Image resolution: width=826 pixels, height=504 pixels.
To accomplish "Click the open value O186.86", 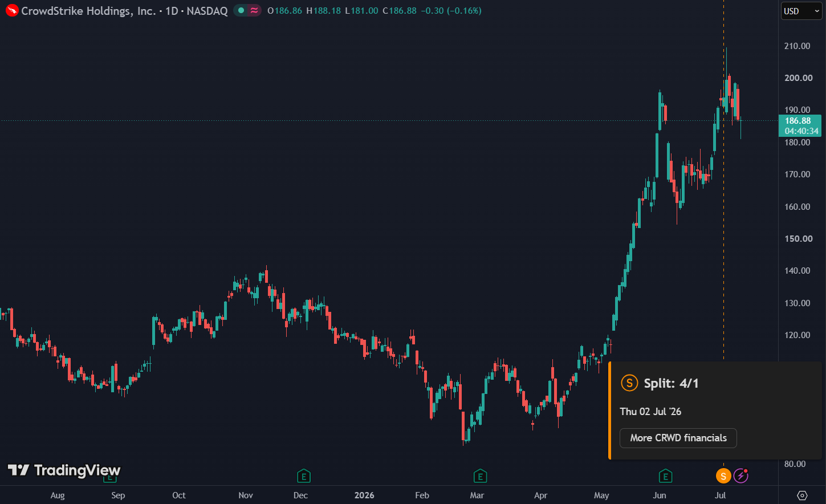I will [x=284, y=11].
